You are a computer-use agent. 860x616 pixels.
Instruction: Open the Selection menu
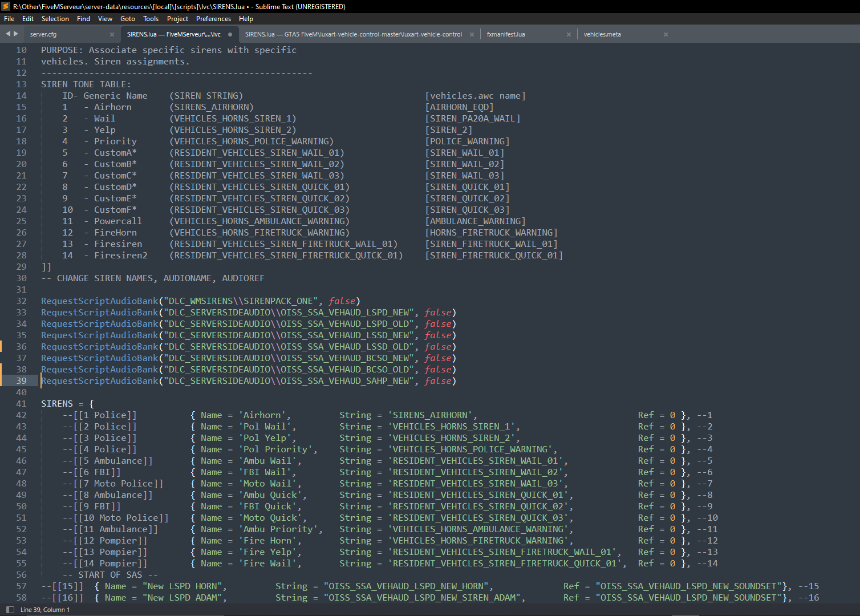point(55,18)
